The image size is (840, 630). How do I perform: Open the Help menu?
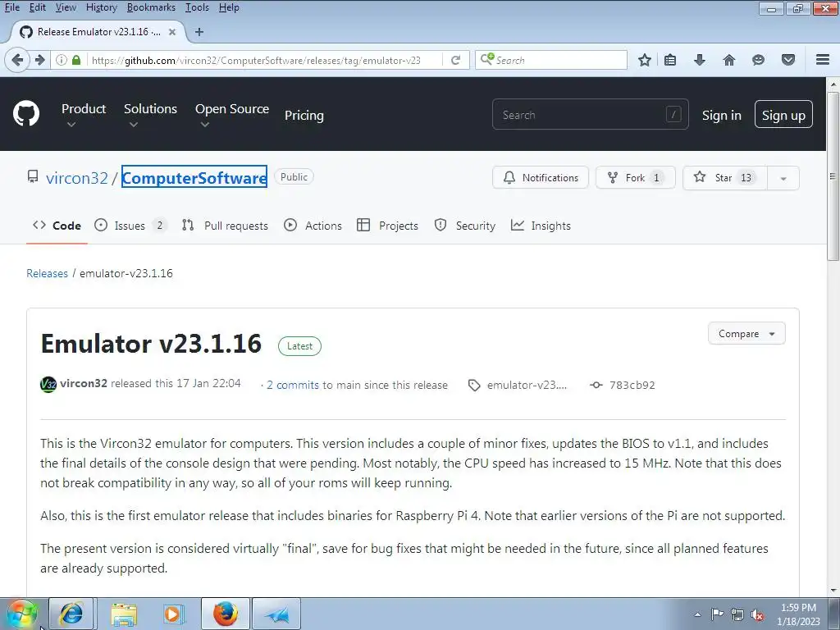coord(229,7)
